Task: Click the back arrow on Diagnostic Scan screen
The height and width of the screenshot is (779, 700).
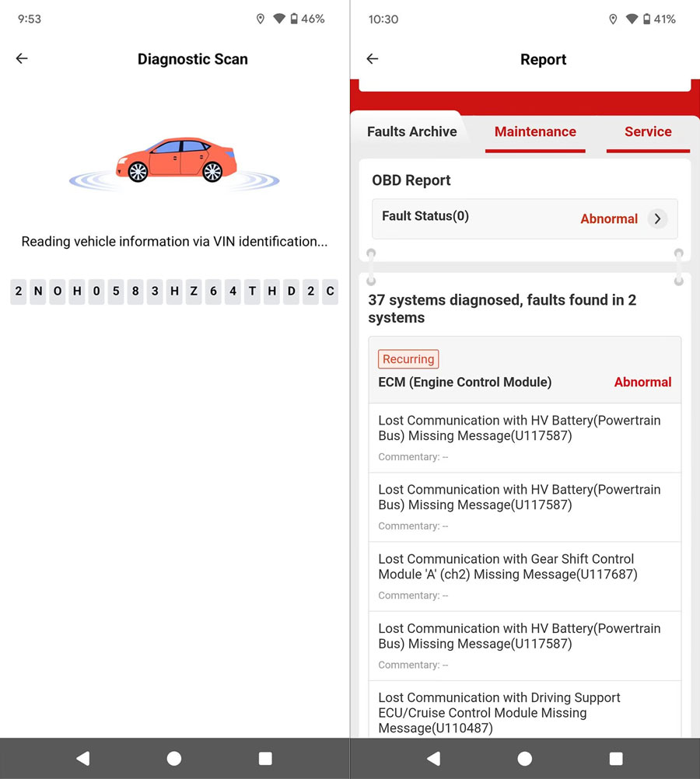Action: click(21, 58)
